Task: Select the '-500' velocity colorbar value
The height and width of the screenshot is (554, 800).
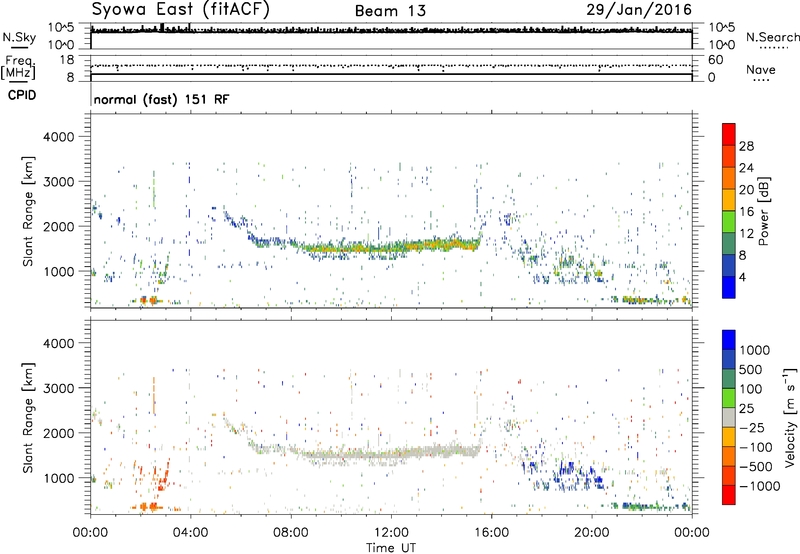Action: click(756, 467)
